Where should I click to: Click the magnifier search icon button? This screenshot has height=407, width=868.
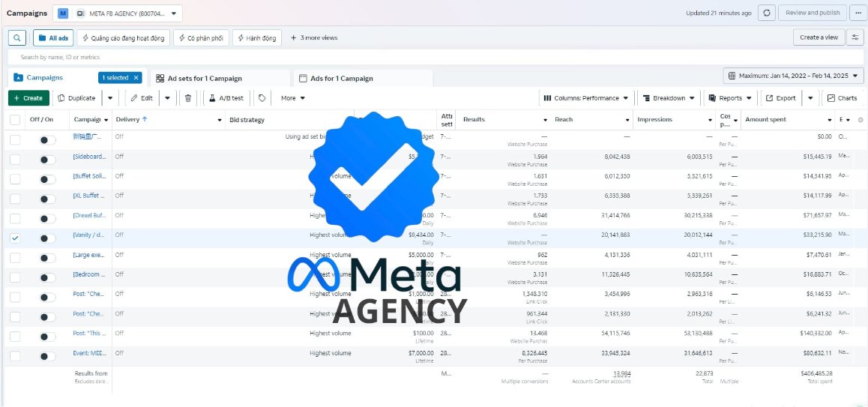tap(17, 37)
